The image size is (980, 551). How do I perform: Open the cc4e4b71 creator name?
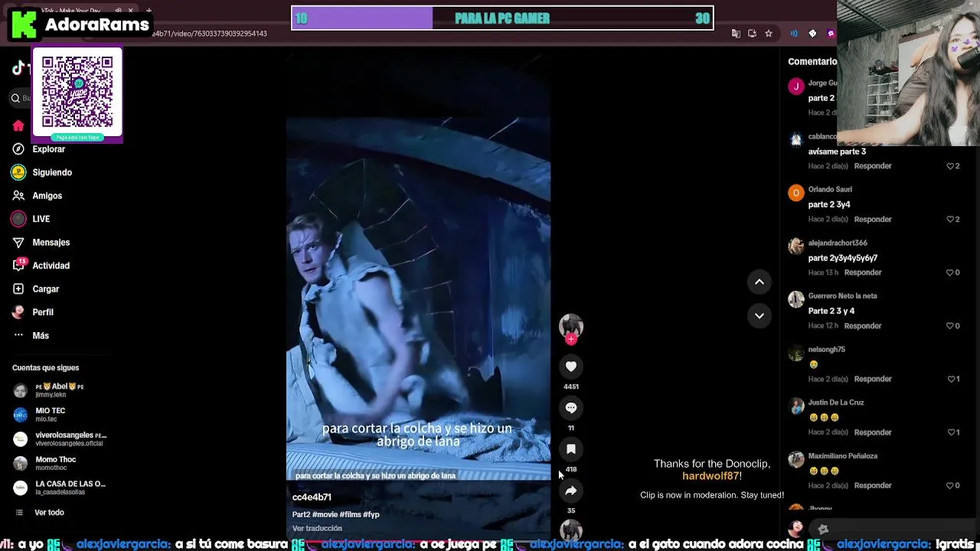point(312,497)
